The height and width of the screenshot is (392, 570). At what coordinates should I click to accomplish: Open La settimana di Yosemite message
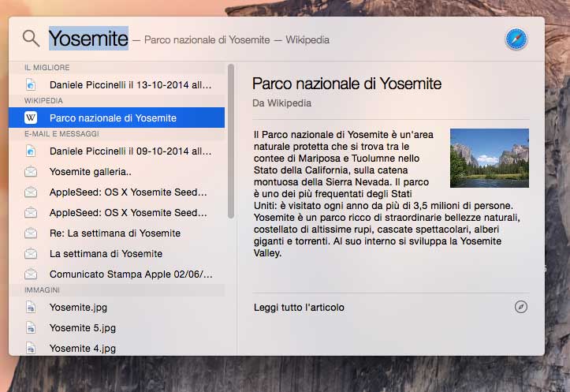tap(106, 254)
